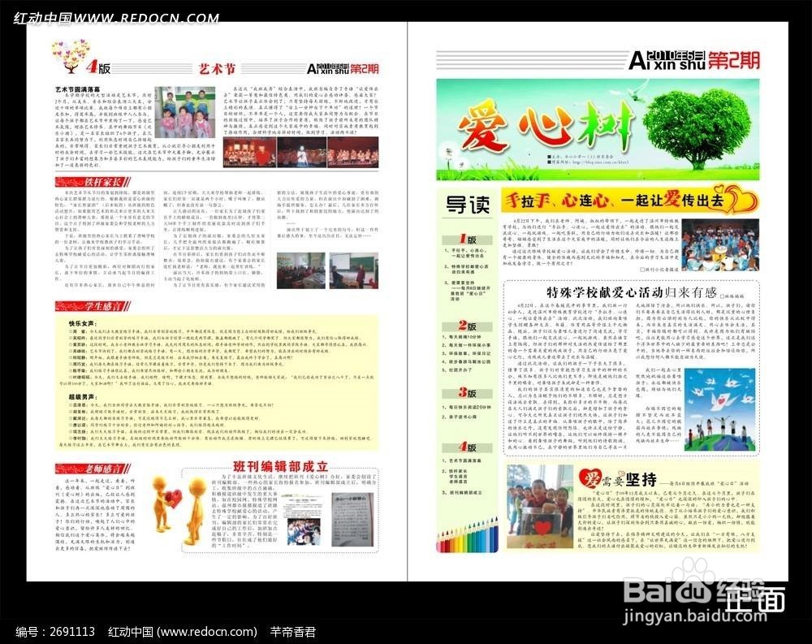The height and width of the screenshot is (644, 812).
Task: Click the group photo of children in pink
Action: [185, 112]
